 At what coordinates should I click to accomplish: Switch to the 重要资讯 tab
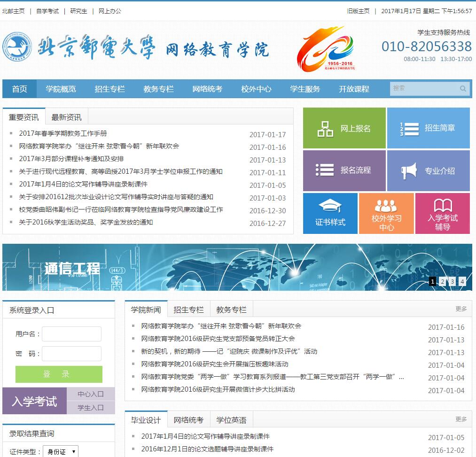23,117
